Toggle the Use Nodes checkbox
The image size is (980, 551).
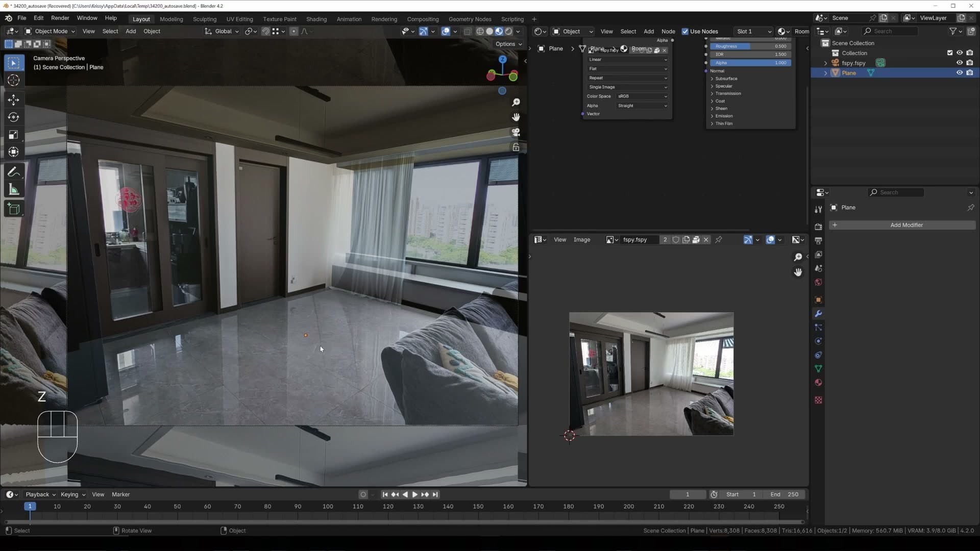click(685, 32)
